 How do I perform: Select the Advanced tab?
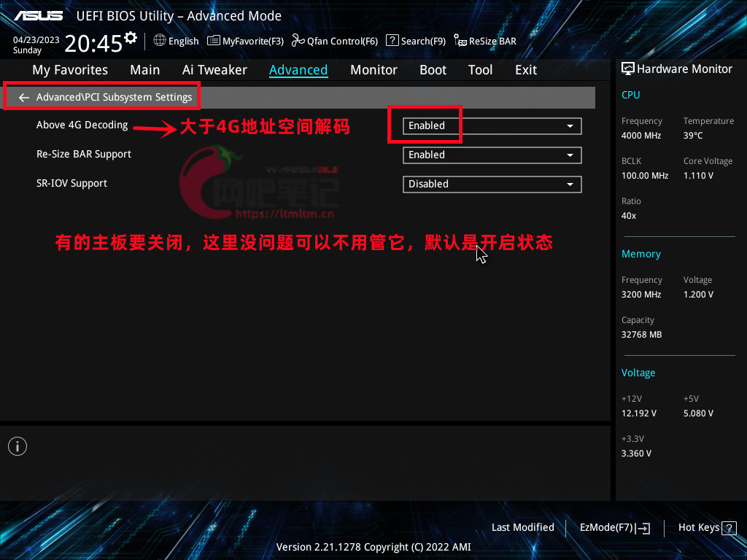[x=298, y=70]
